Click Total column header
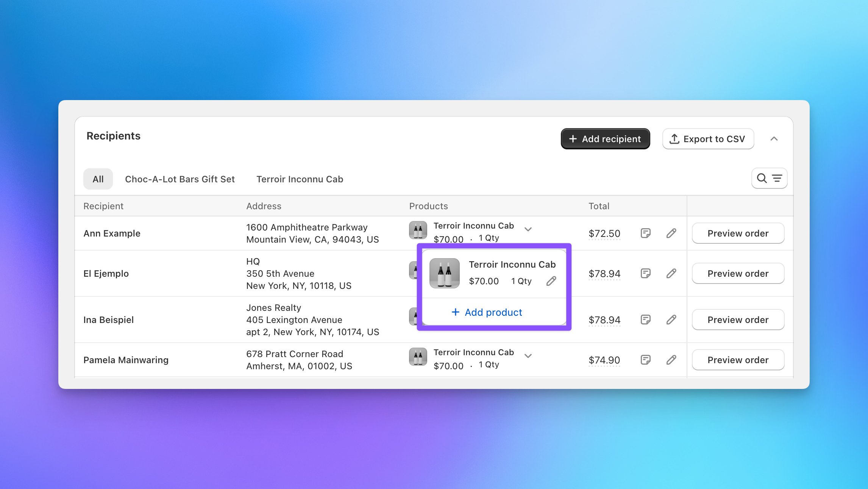The width and height of the screenshot is (868, 489). point(599,206)
